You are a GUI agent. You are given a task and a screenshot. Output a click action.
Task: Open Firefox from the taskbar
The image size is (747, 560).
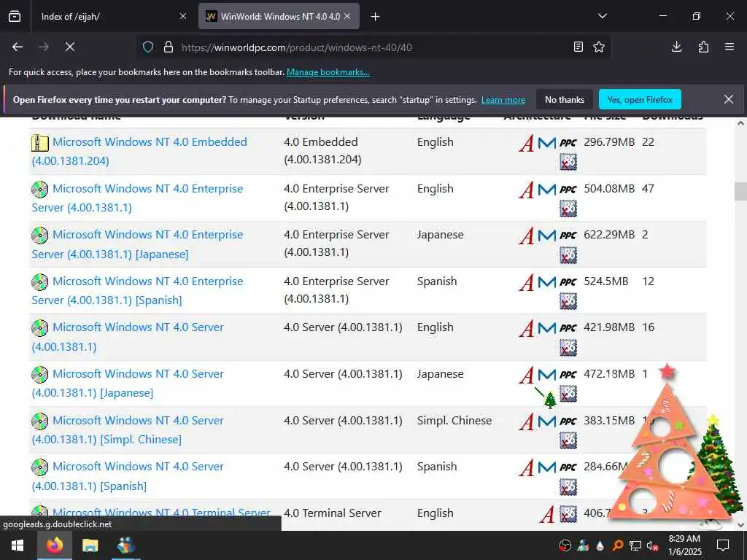[54, 545]
